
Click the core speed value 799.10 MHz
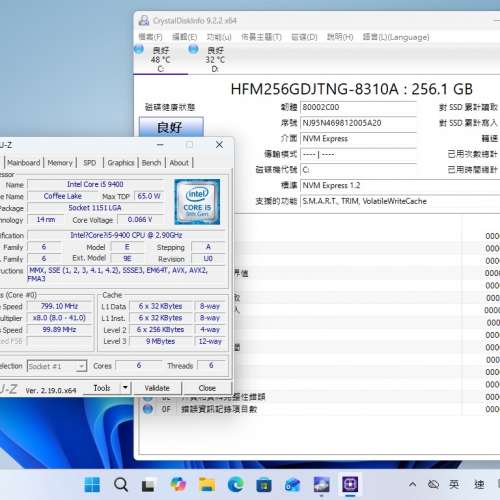[x=59, y=306]
